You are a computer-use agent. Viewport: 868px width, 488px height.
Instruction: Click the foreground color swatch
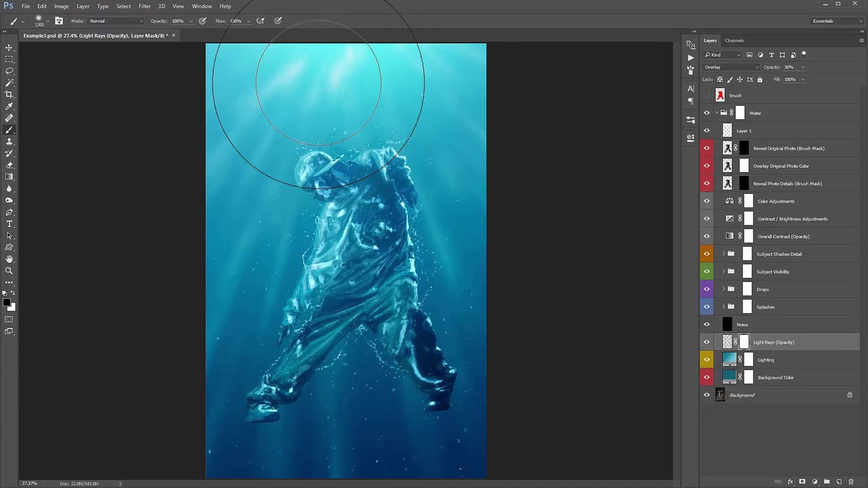[6, 303]
